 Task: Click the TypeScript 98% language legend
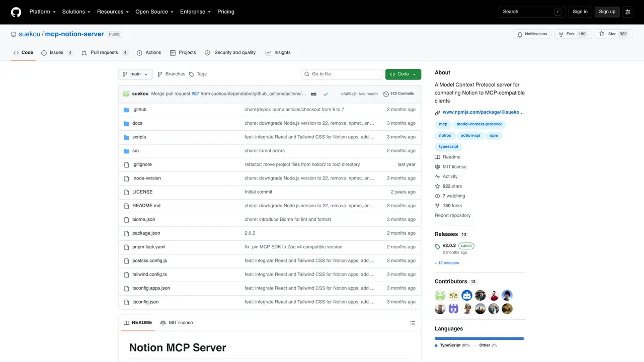click(452, 345)
